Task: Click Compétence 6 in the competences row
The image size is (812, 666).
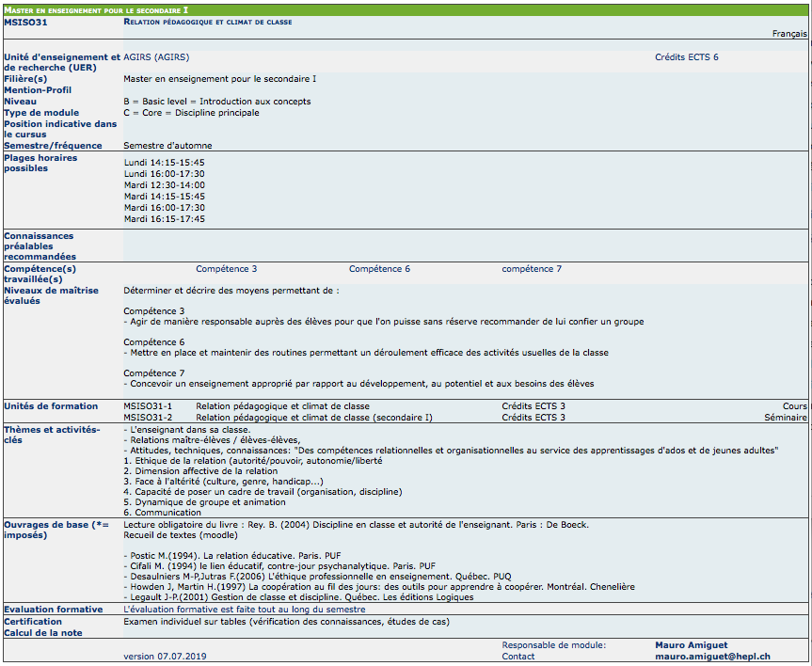Action: (x=379, y=269)
